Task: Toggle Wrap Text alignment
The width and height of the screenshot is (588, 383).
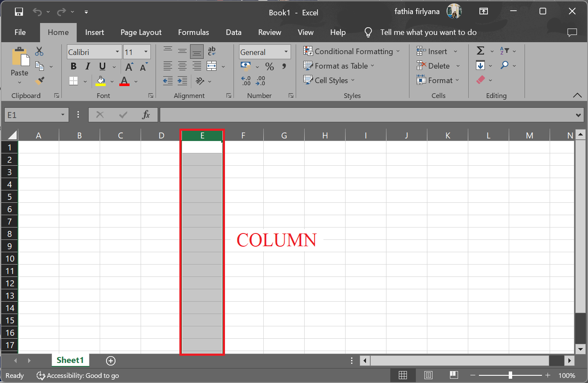Action: (x=211, y=52)
